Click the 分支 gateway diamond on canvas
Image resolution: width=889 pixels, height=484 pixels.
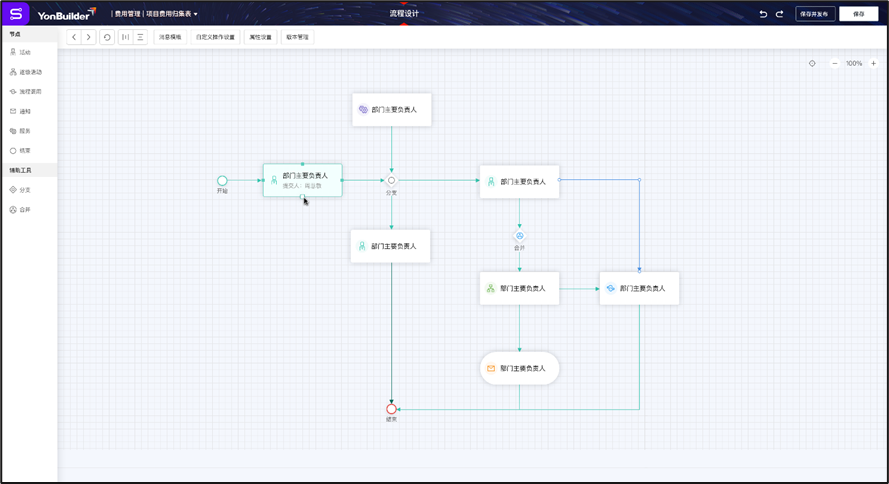click(391, 180)
